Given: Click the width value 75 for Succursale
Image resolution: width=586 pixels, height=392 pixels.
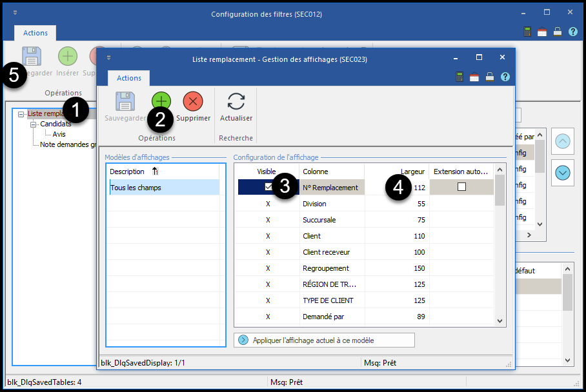Looking at the screenshot, I should [421, 220].
